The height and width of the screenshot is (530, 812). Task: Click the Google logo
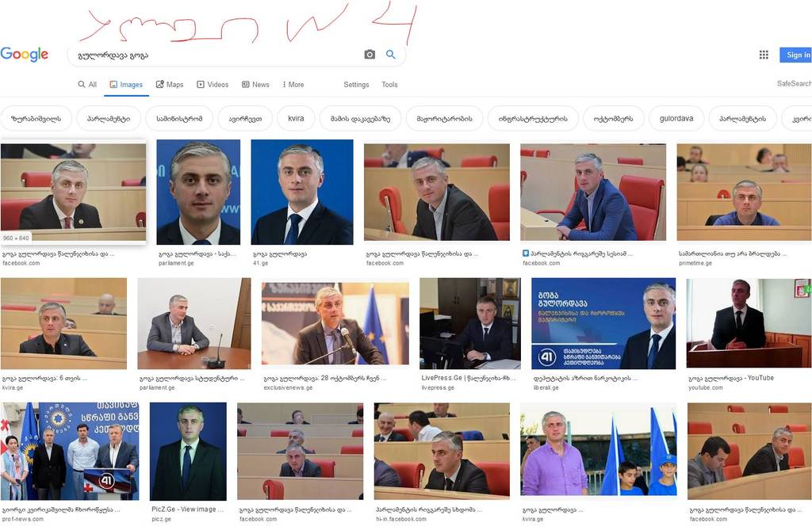pyautogui.click(x=25, y=55)
